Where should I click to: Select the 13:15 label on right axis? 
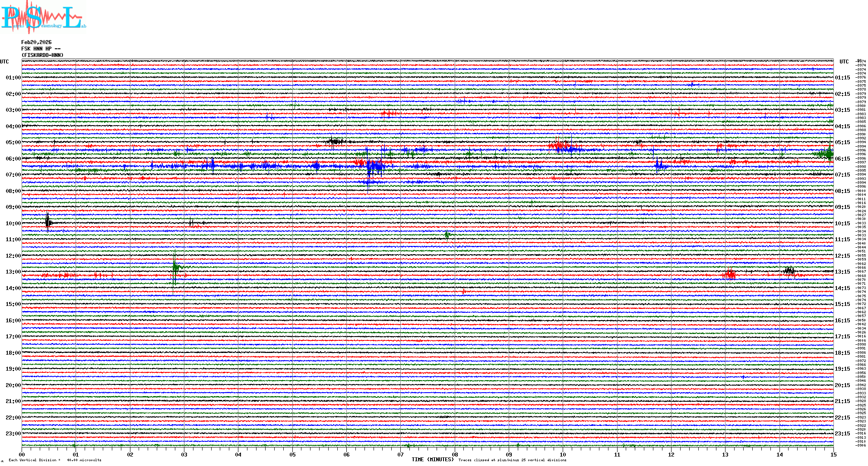(x=842, y=272)
